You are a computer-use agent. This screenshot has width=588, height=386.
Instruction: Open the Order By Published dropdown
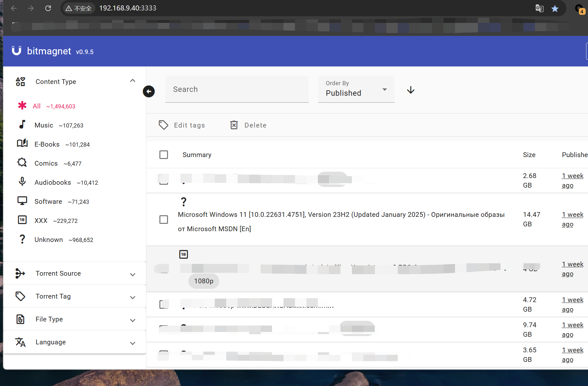click(x=356, y=90)
